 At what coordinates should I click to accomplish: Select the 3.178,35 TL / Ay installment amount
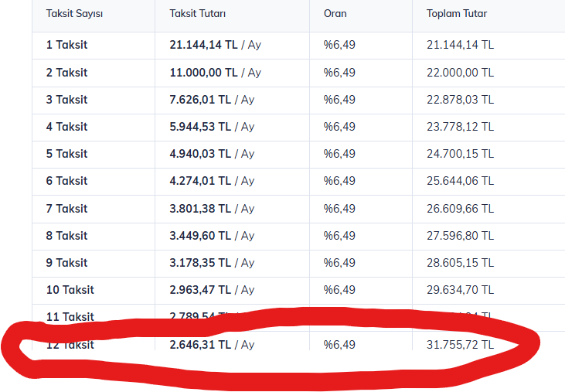point(212,263)
